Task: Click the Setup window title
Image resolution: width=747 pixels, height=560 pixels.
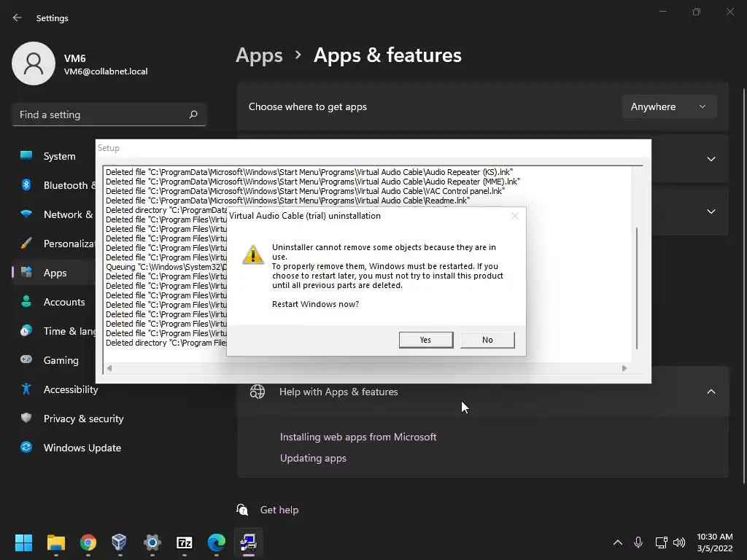Action: [109, 148]
